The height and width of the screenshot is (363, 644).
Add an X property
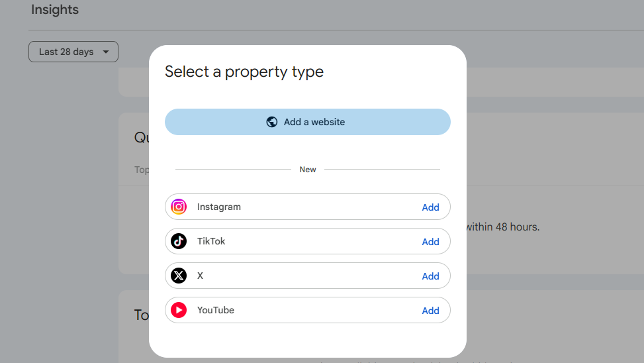[430, 276]
